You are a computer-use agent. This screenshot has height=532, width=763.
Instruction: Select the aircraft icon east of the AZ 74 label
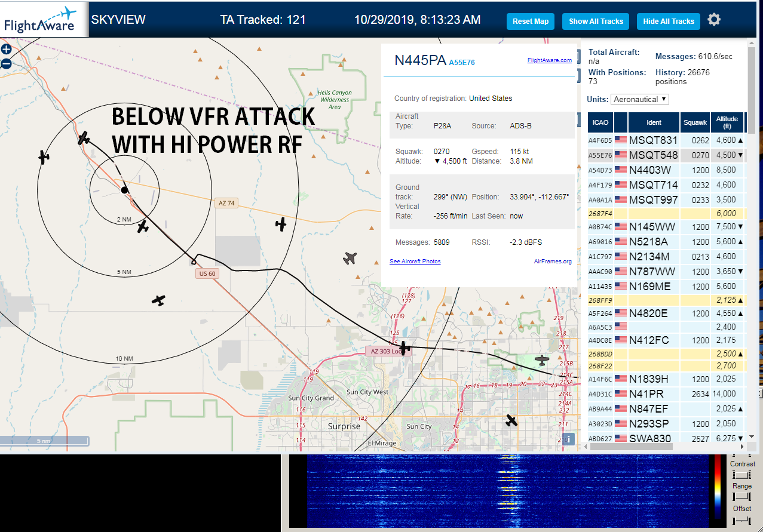click(281, 225)
